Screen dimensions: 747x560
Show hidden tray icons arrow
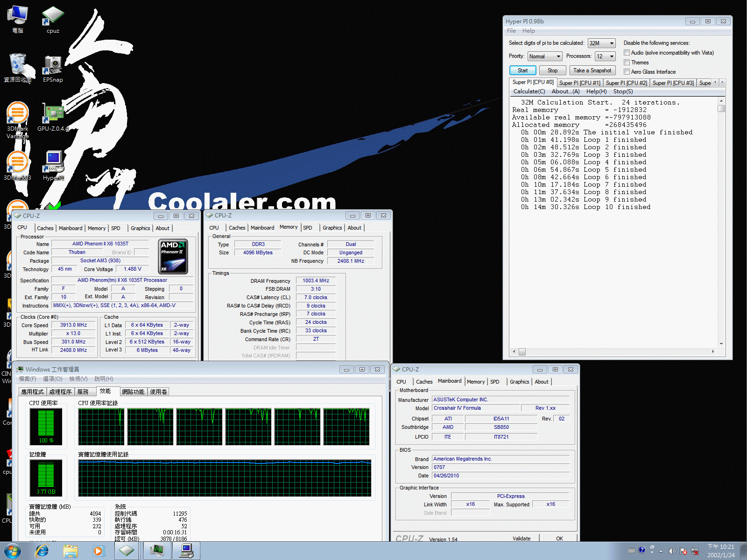point(661,551)
